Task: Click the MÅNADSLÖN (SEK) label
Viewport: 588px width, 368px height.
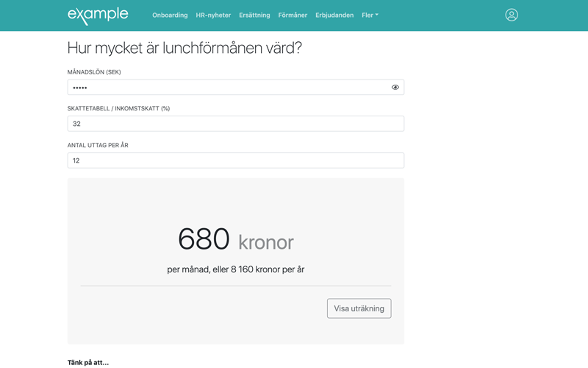Action: [x=94, y=72]
